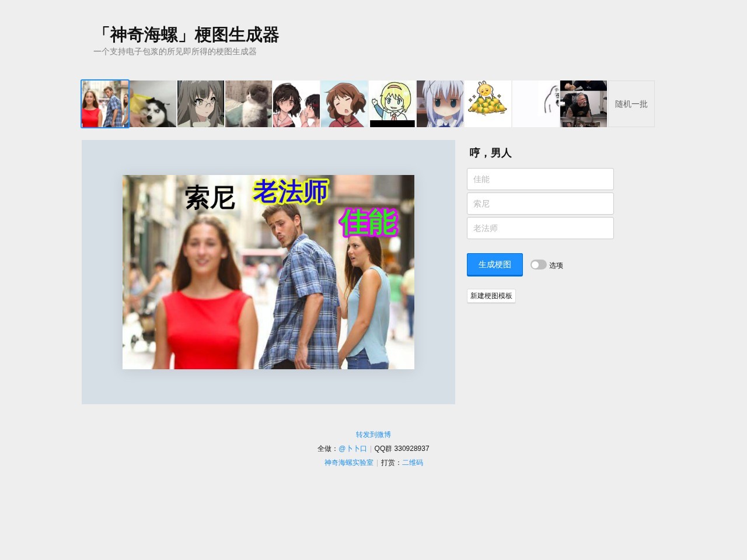Focus the 索尼 text input field

pyautogui.click(x=540, y=204)
